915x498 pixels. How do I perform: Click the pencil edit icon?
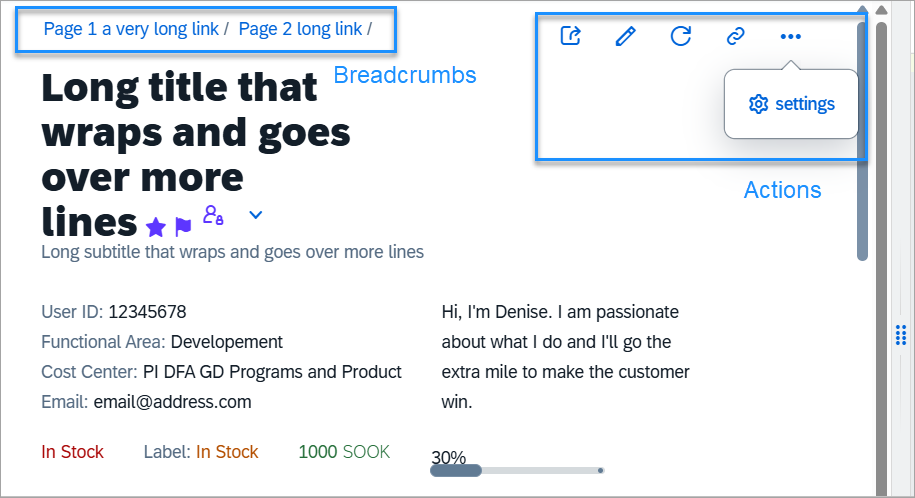pos(626,36)
